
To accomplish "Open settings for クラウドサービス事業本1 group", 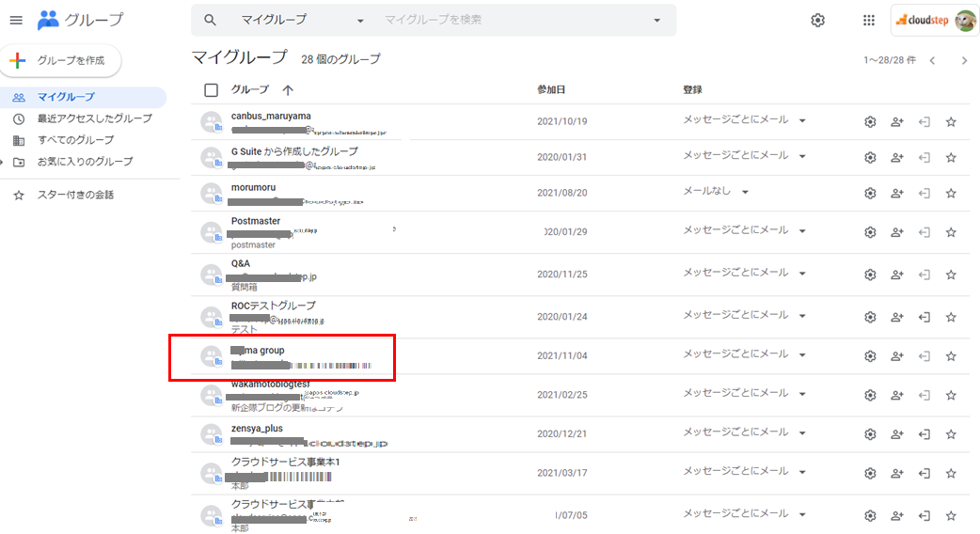I will coord(870,474).
